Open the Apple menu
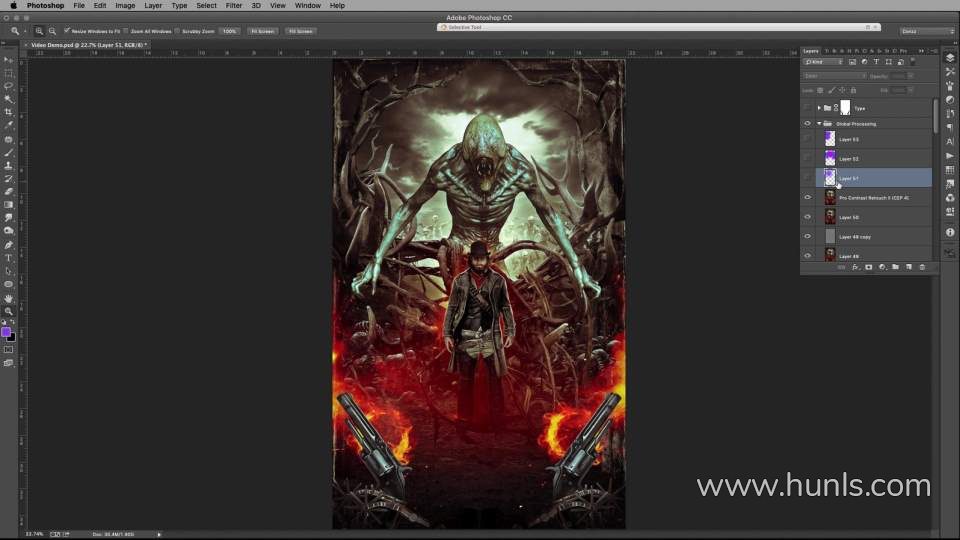960x540 pixels. [13, 6]
